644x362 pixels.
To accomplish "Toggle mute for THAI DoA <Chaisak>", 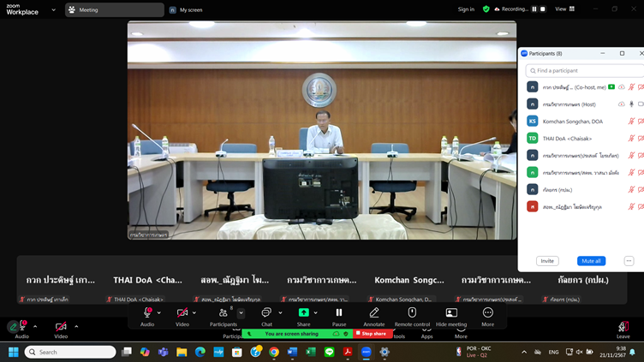I will [x=631, y=139].
